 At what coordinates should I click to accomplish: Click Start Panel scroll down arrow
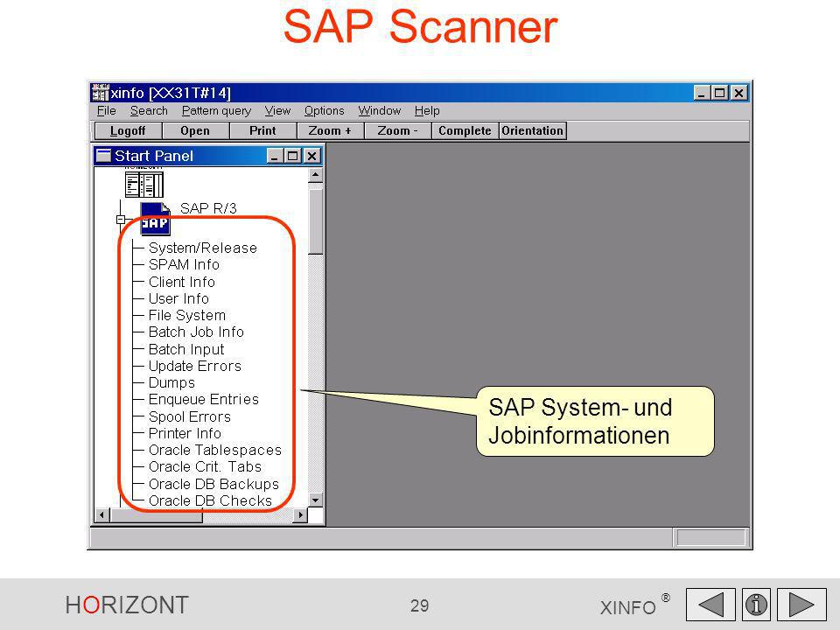click(x=316, y=500)
